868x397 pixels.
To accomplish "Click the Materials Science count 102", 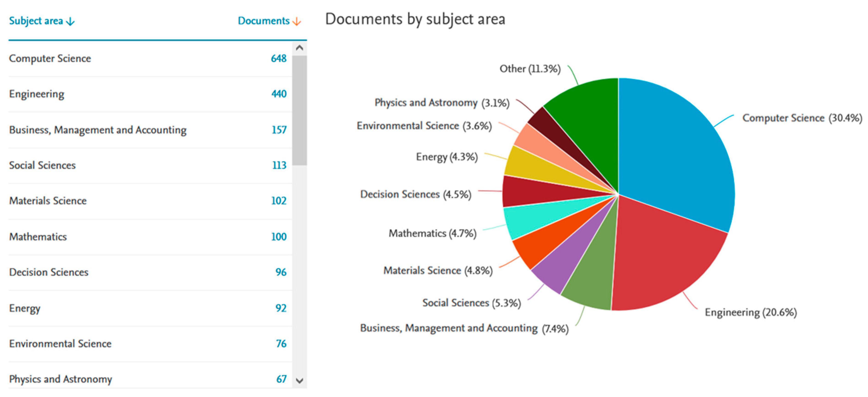I will 279,201.
